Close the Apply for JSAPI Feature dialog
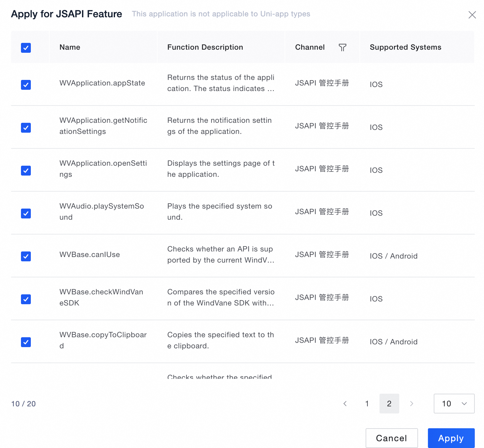The height and width of the screenshot is (448, 484). click(472, 15)
